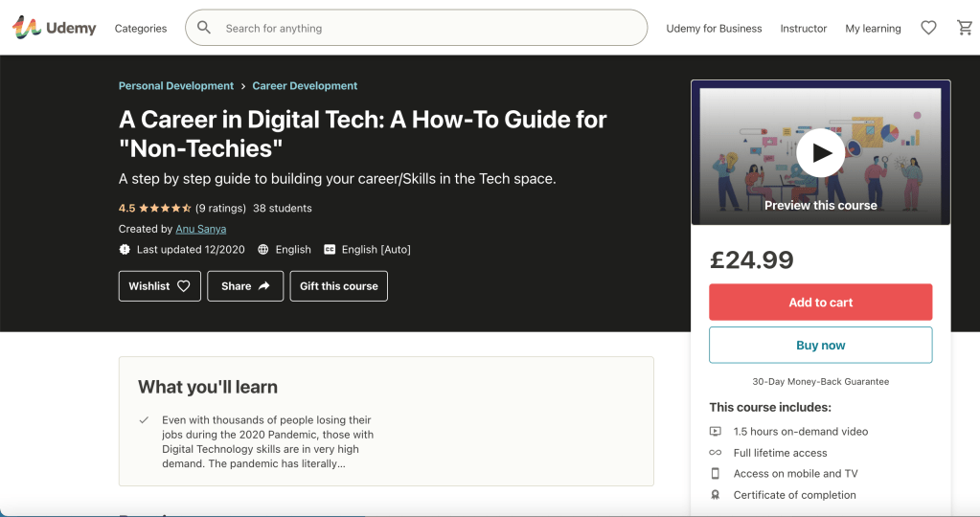The width and height of the screenshot is (980, 517).
Task: Click the search magnifier icon
Action: pos(204,28)
